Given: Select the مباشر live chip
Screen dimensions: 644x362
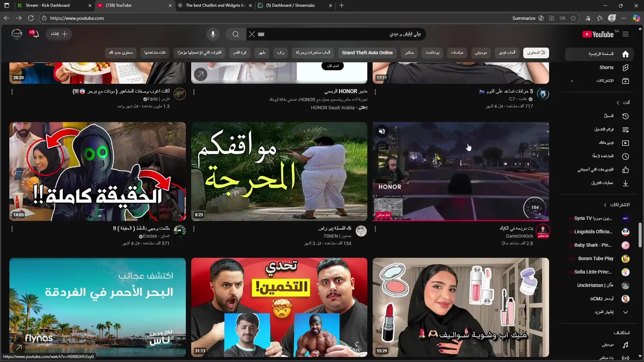Looking at the screenshot, I should coord(409,52).
